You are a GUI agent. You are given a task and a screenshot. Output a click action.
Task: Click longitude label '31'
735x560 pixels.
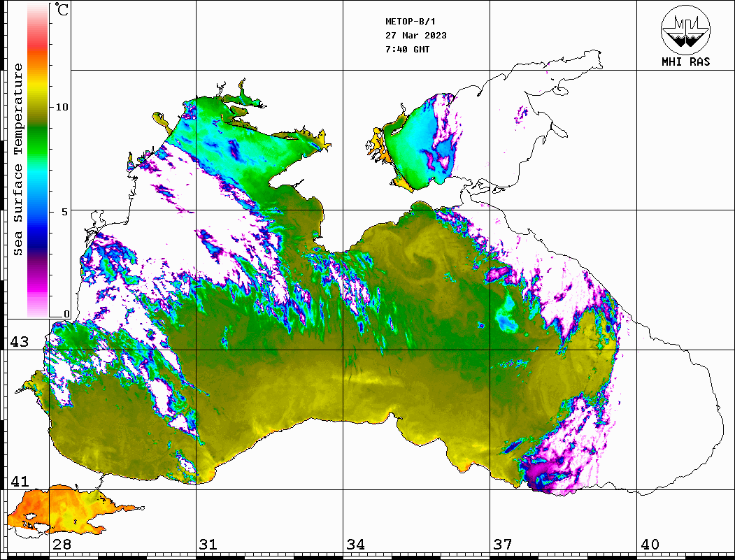click(208, 545)
